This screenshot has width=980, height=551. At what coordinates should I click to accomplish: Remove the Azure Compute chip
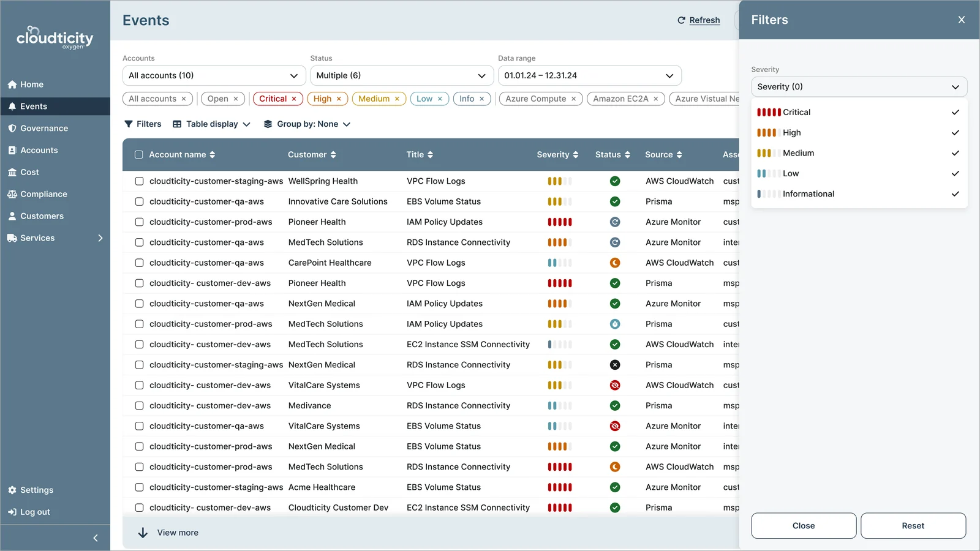point(573,99)
